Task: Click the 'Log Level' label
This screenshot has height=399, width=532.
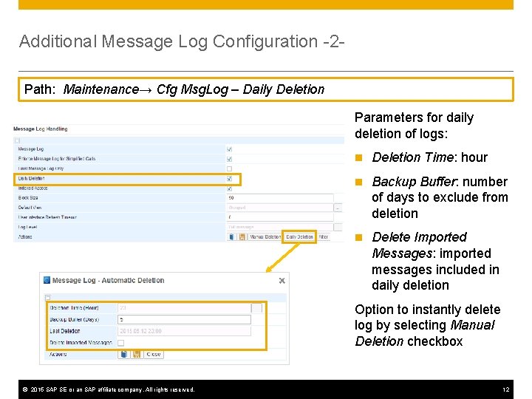Action: click(27, 227)
